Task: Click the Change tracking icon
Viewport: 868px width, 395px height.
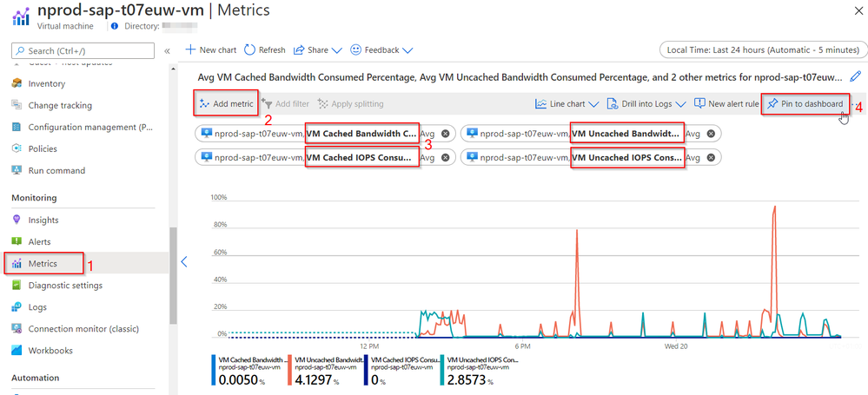Action: point(17,105)
